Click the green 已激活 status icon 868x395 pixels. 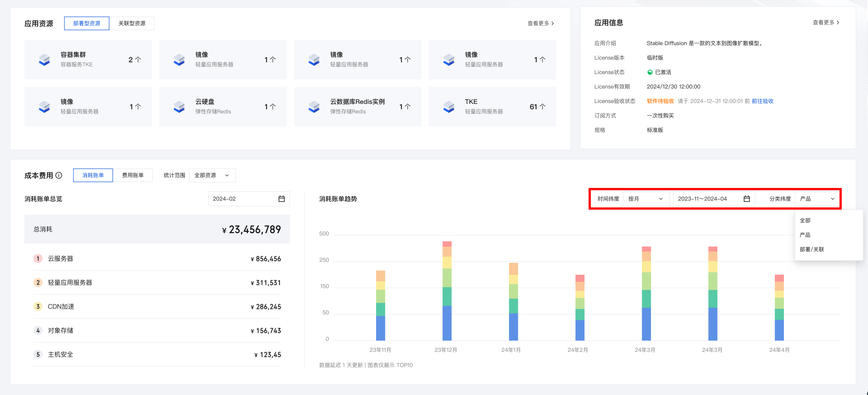pyautogui.click(x=650, y=72)
